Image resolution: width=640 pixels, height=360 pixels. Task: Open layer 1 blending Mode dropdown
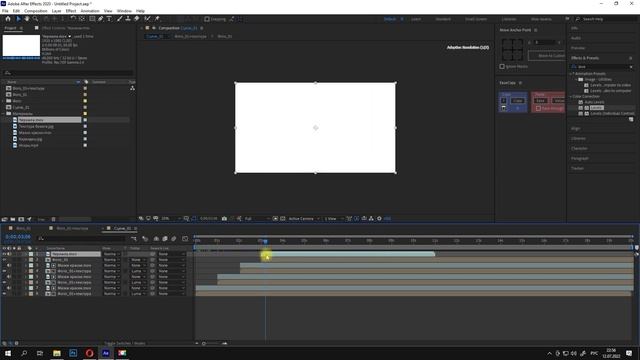tap(111, 254)
